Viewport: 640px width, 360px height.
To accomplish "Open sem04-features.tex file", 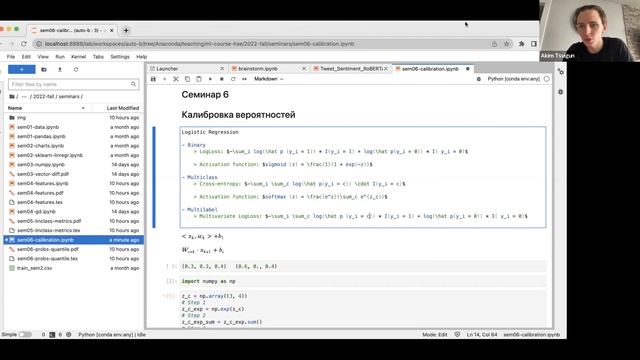I will pos(73,202).
